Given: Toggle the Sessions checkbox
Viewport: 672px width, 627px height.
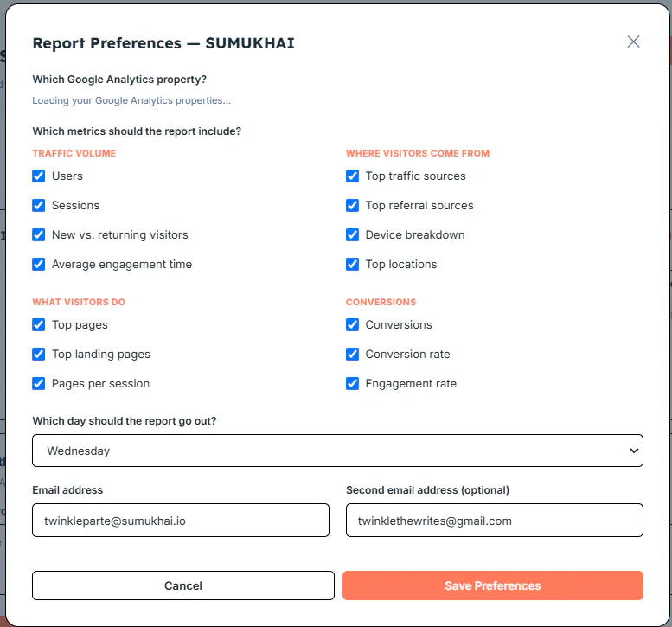Looking at the screenshot, I should pyautogui.click(x=39, y=205).
